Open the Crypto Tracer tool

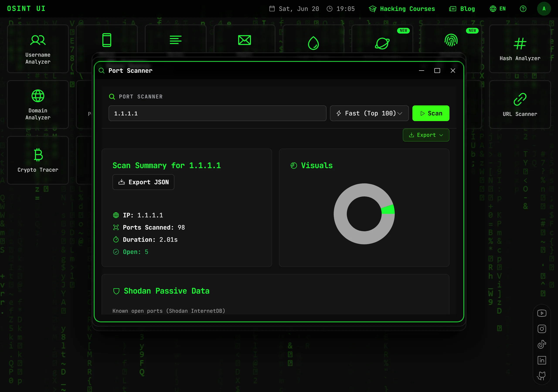pyautogui.click(x=38, y=160)
